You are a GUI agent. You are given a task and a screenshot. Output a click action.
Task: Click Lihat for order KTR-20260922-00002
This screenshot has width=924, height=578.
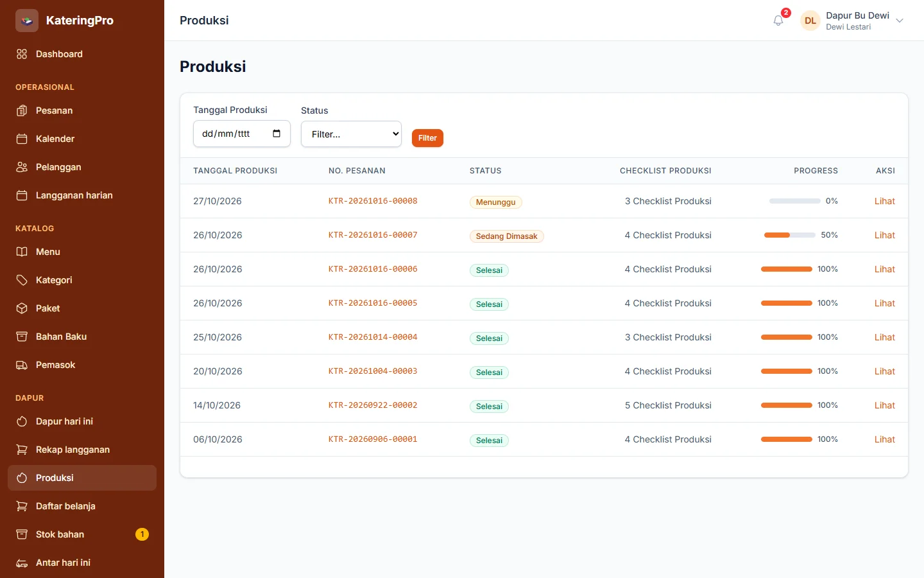pyautogui.click(x=884, y=405)
